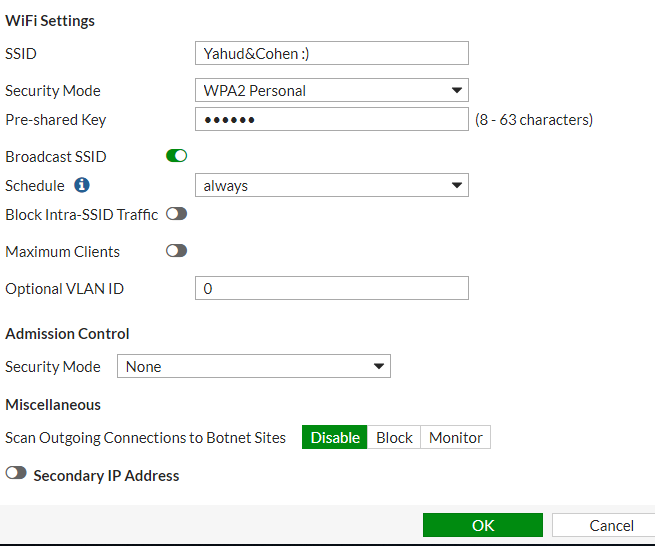Toggle the Secondary IP Address switch
Image resolution: width=655 pixels, height=546 pixels.
(16, 475)
